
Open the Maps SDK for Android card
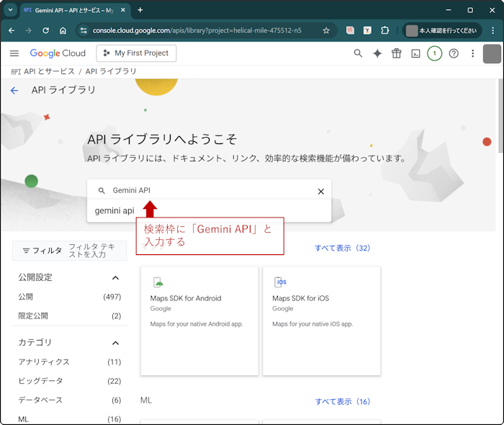199,320
